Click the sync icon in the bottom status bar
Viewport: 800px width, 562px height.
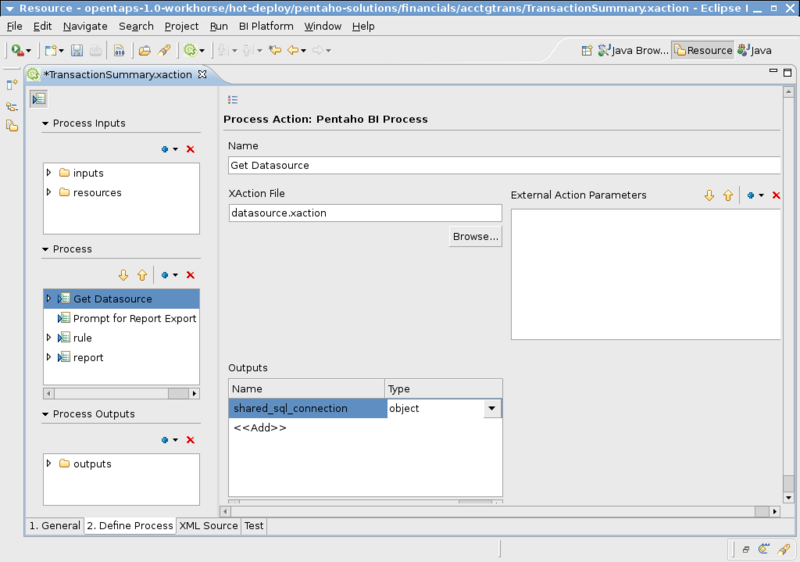point(764,549)
